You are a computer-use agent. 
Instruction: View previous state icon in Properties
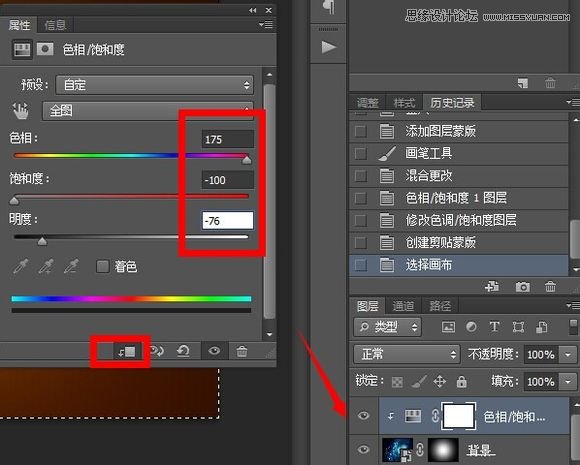(157, 351)
